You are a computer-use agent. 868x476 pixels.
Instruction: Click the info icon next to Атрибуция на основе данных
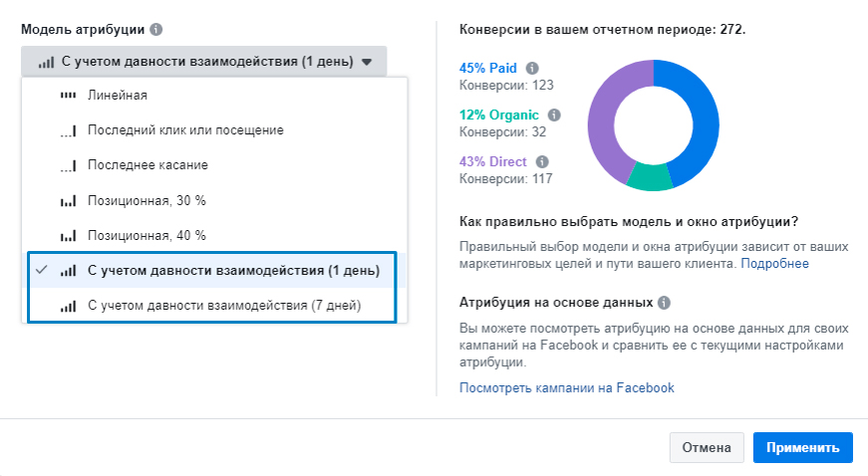tap(664, 303)
